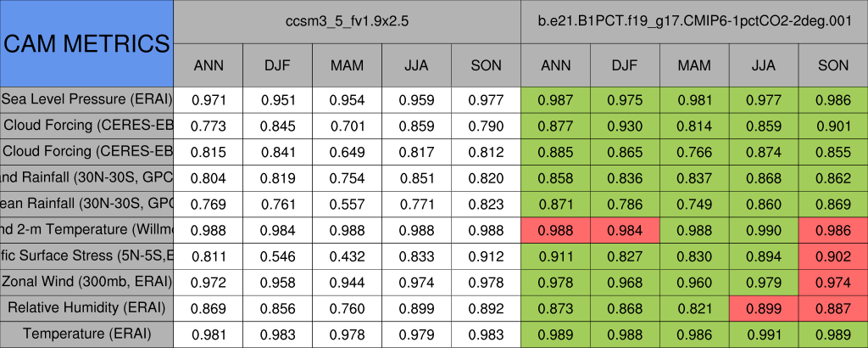Viewport: 868px width, 348px height.
Task: Open the Sea Level Pressure (ERAI) row label
Action: pyautogui.click(x=86, y=99)
